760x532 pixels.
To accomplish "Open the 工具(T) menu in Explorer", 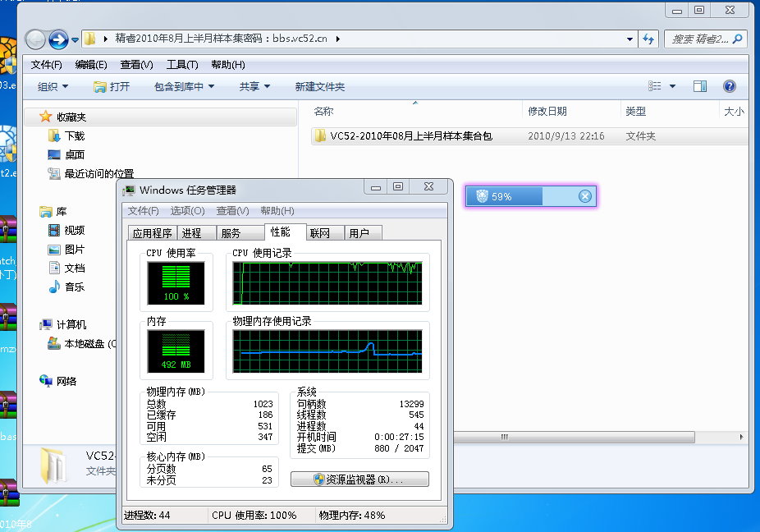I will pyautogui.click(x=182, y=65).
